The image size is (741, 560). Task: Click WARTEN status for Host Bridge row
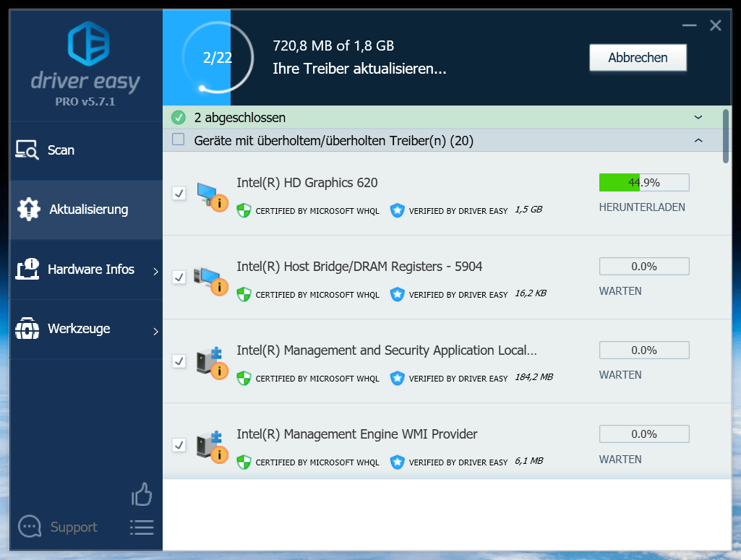[620, 291]
